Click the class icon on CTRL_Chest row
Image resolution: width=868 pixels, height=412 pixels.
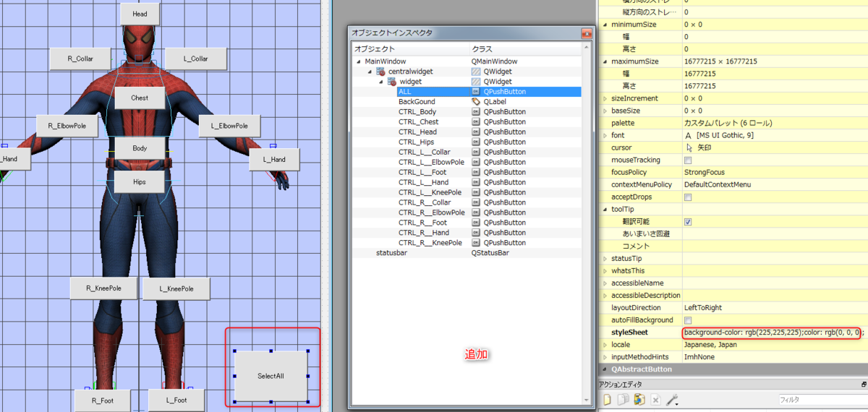click(476, 122)
